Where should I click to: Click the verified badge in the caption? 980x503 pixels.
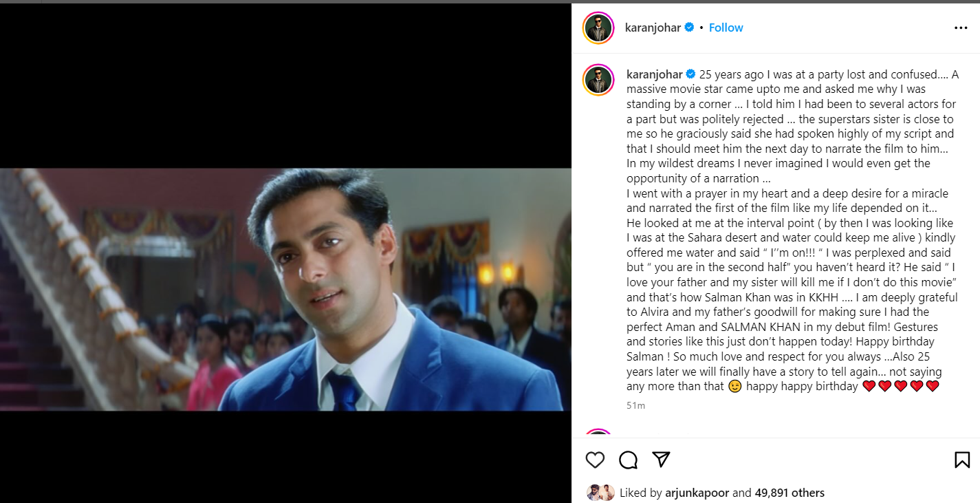tap(690, 74)
